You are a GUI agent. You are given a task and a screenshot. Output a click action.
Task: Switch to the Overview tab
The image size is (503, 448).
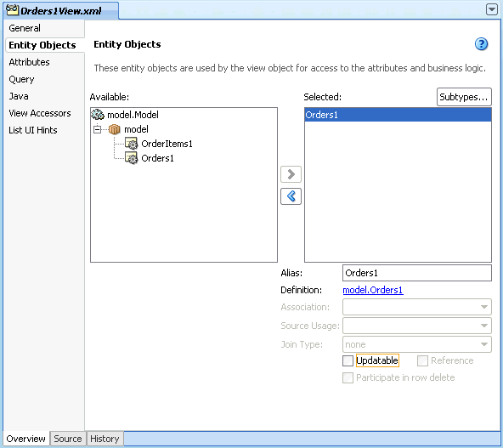pos(26,439)
